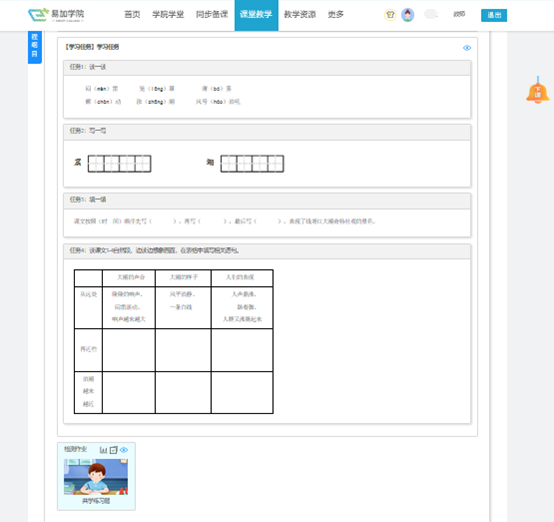Open the skin theme shirt icon

pyautogui.click(x=390, y=15)
